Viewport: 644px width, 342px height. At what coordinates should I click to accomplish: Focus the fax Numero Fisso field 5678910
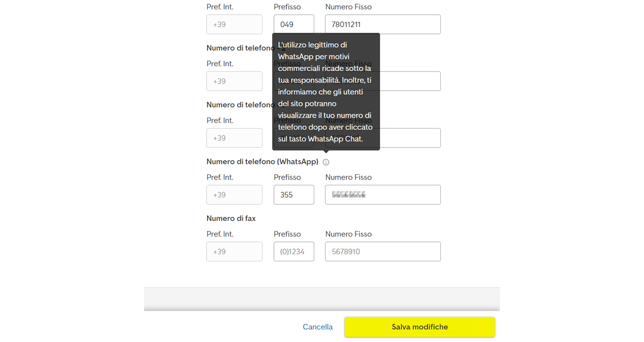[x=383, y=251]
